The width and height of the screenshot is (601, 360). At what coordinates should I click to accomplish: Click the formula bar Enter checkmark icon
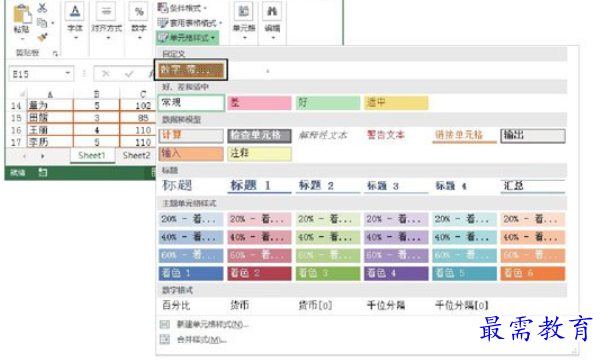coord(129,74)
